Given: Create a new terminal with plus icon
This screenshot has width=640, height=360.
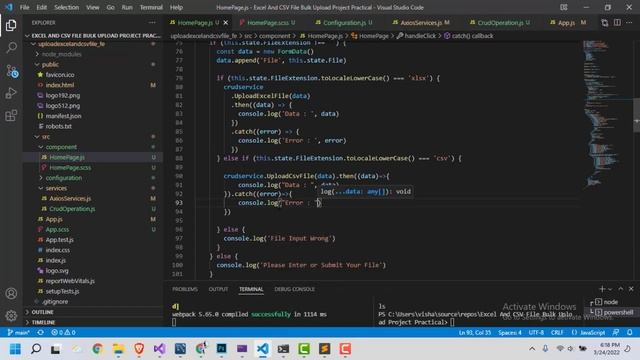Looking at the screenshot, I should pos(602,289).
